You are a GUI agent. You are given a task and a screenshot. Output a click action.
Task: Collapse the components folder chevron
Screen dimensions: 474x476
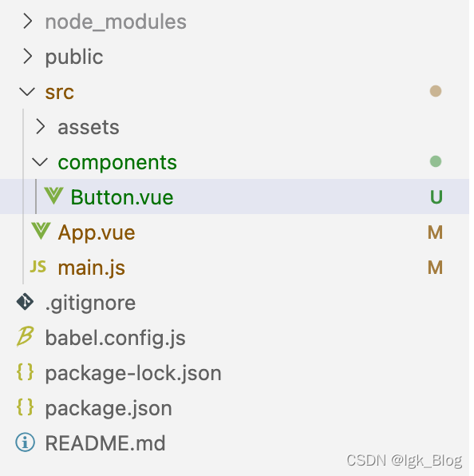point(40,162)
